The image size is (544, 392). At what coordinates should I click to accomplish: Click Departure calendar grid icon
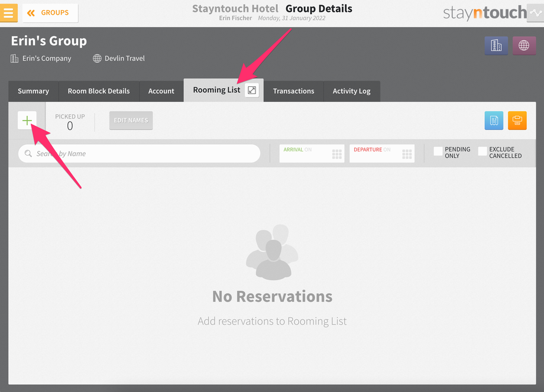(x=407, y=154)
